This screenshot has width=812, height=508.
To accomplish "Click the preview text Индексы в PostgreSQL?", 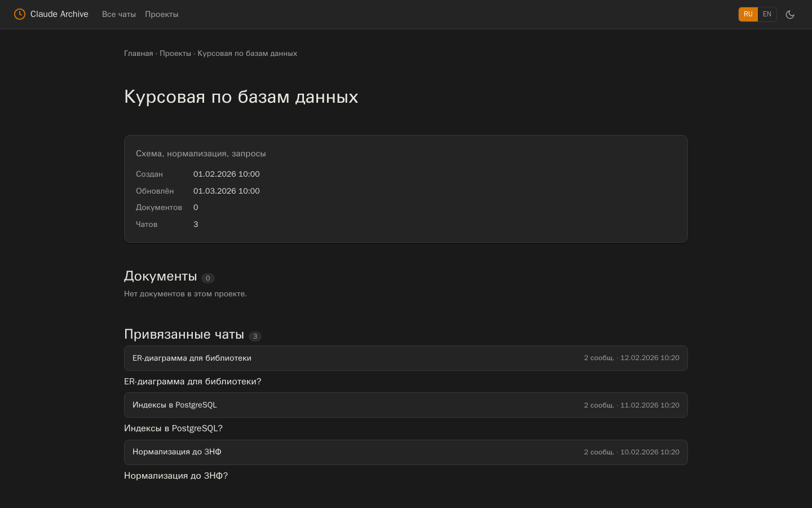I will pyautogui.click(x=173, y=428).
